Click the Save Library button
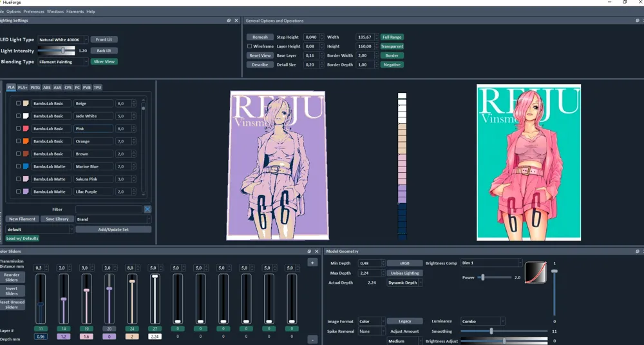This screenshot has width=644, height=345. pos(57,219)
